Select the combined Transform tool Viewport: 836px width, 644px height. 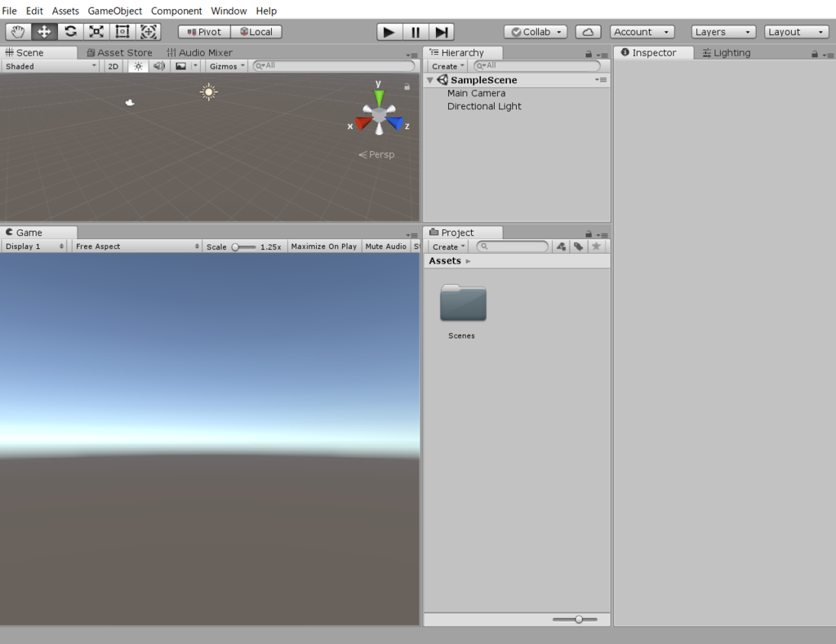[x=149, y=32]
